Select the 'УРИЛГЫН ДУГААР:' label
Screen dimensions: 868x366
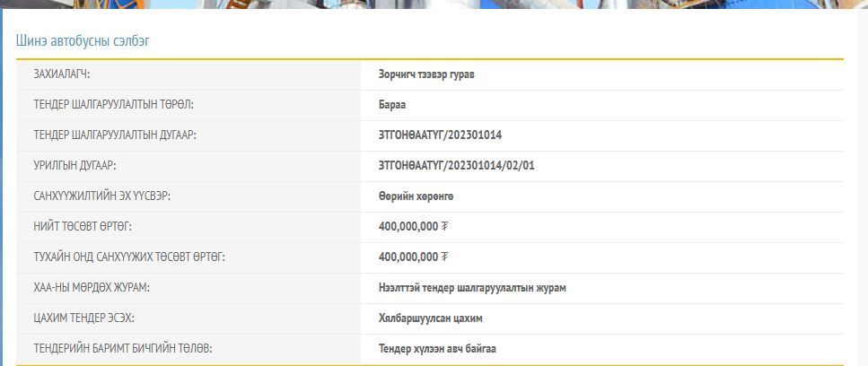tap(75, 166)
